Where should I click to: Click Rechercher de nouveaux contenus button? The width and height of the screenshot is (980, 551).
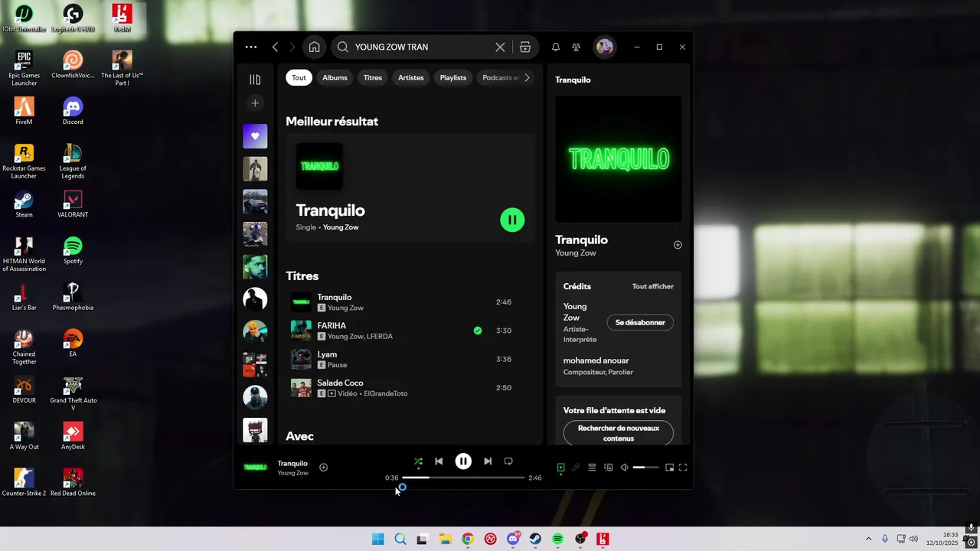(619, 433)
